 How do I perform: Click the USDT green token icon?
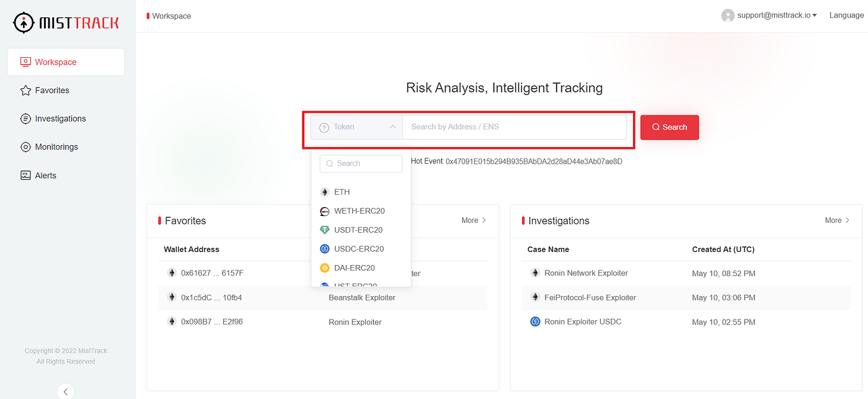324,230
